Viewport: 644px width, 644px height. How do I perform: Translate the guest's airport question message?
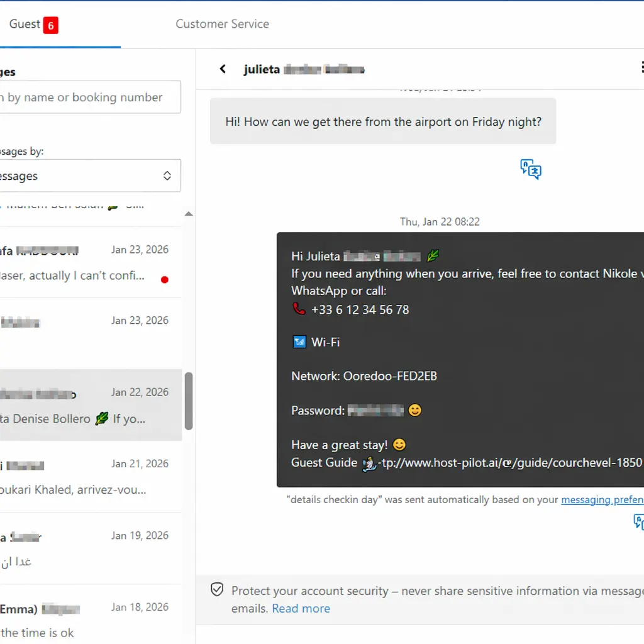click(530, 169)
